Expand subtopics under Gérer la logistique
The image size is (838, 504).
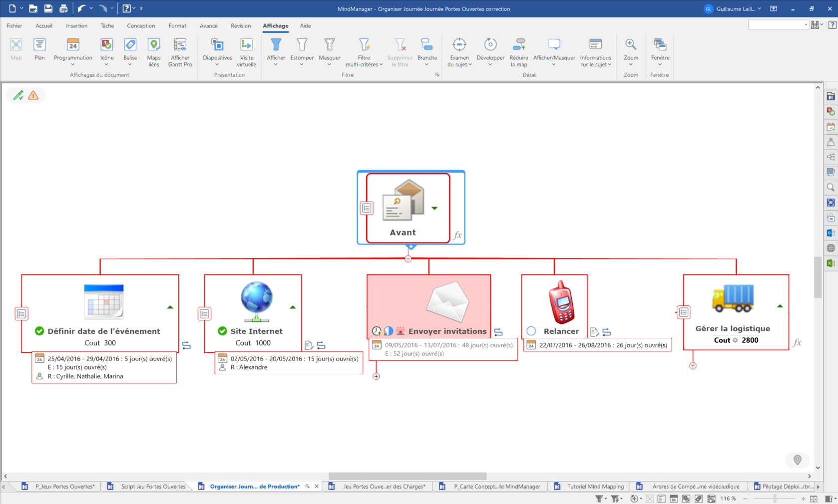coord(693,366)
